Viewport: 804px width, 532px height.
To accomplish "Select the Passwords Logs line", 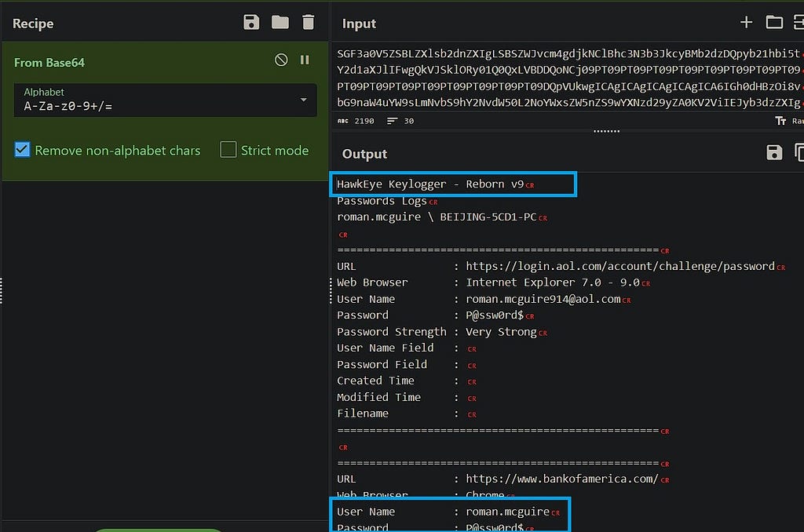I will (382, 200).
